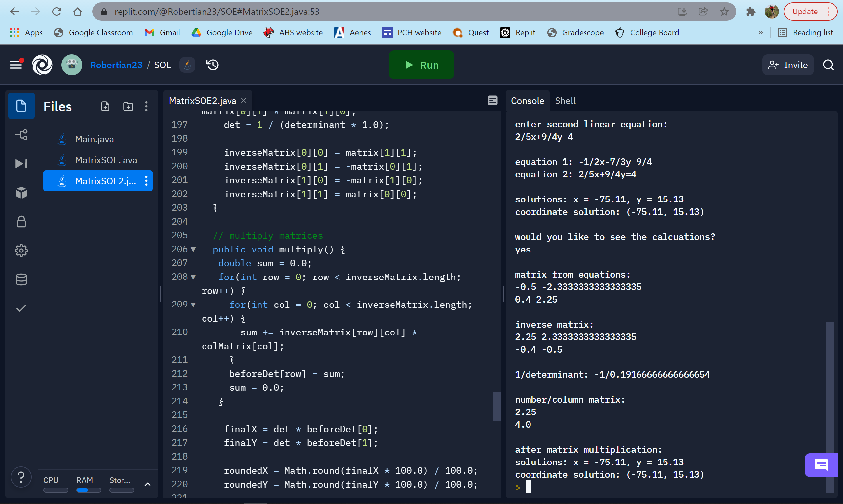The image size is (843, 504).
Task: Open the version control sidebar icon
Action: pos(21,135)
